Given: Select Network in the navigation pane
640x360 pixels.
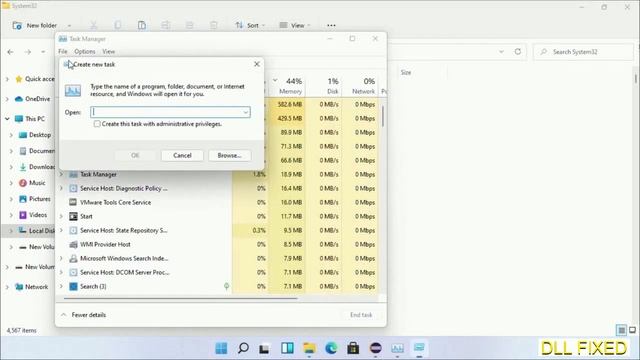Looking at the screenshot, I should click(x=31, y=287).
